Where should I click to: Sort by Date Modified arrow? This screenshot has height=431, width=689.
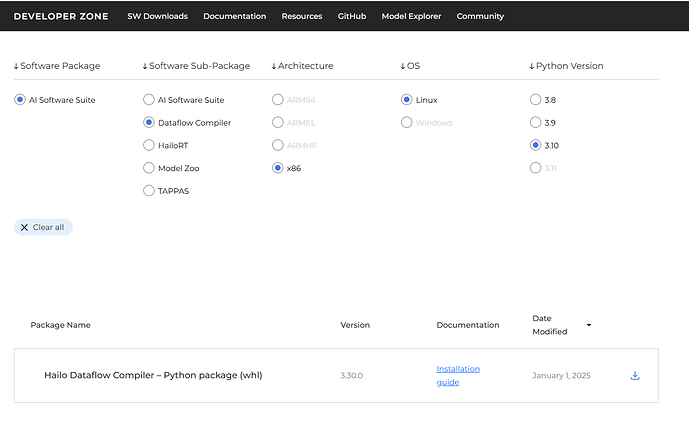(588, 325)
